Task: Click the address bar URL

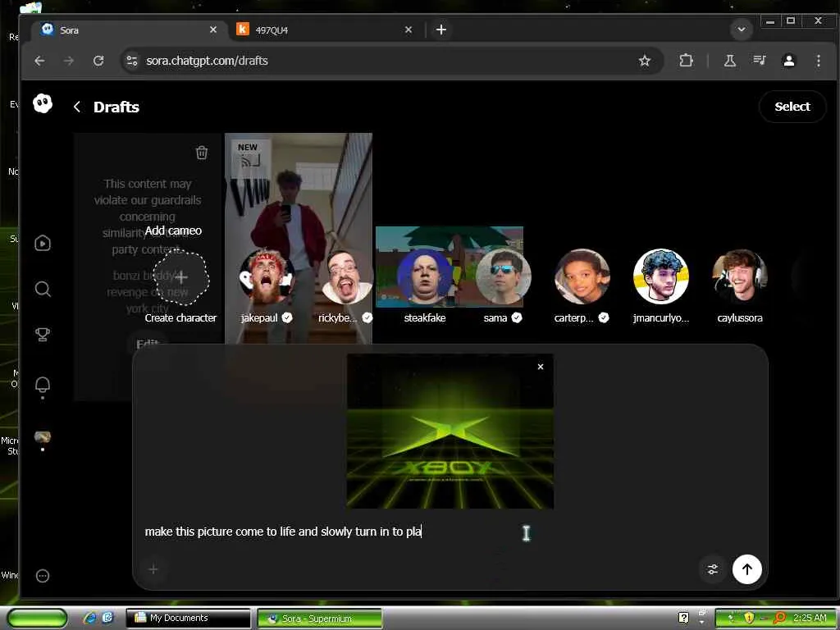Action: click(207, 61)
